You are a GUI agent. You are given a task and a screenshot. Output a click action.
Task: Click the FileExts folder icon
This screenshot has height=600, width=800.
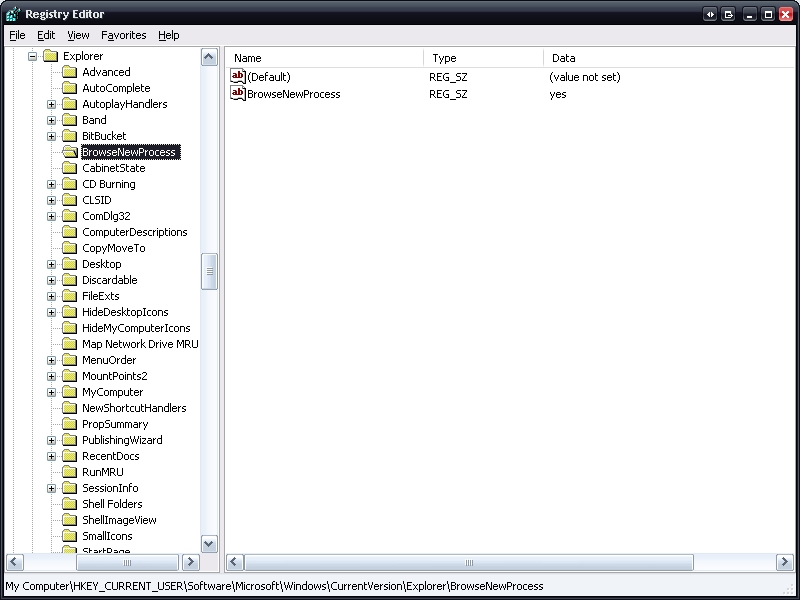(x=69, y=296)
